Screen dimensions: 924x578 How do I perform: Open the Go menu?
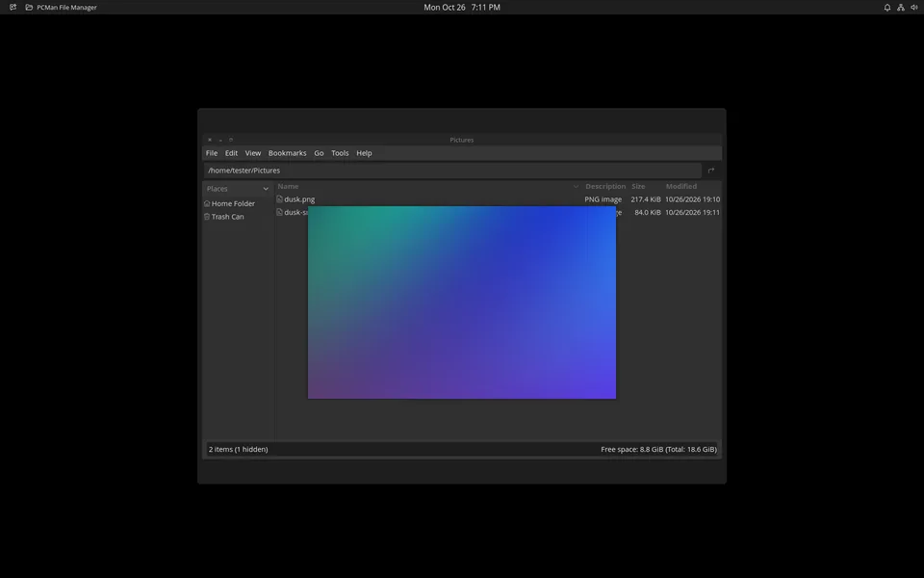[x=319, y=153]
